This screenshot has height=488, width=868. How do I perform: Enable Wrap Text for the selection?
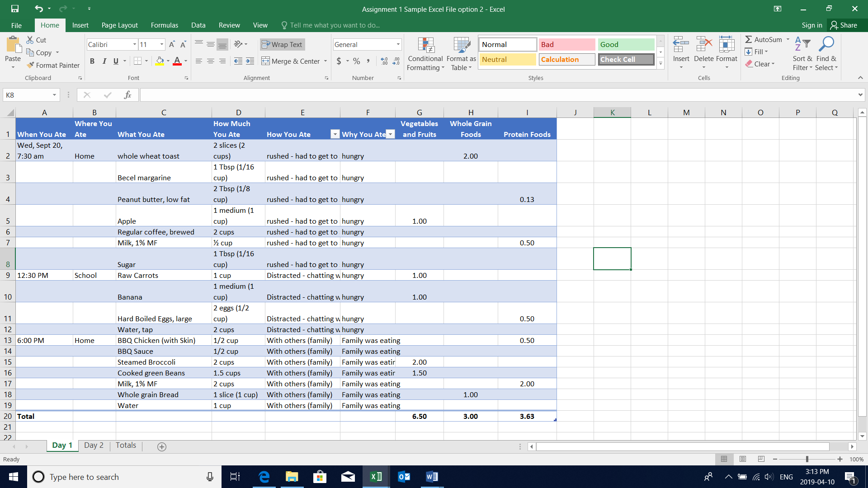(x=282, y=44)
